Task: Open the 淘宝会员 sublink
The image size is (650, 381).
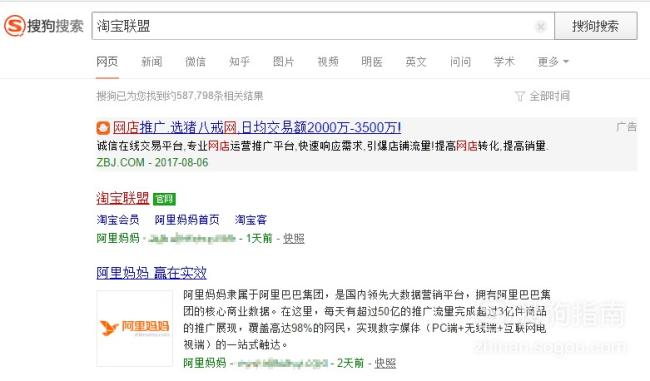Action: (x=118, y=220)
